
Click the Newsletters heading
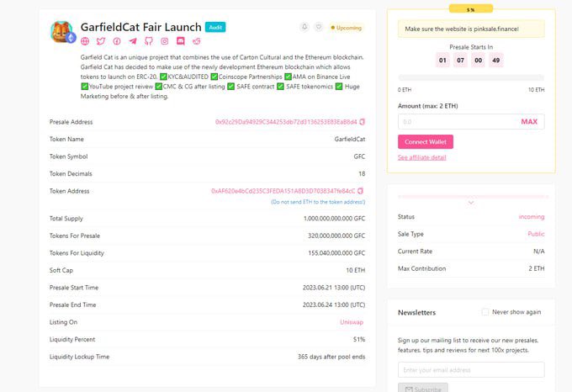416,312
